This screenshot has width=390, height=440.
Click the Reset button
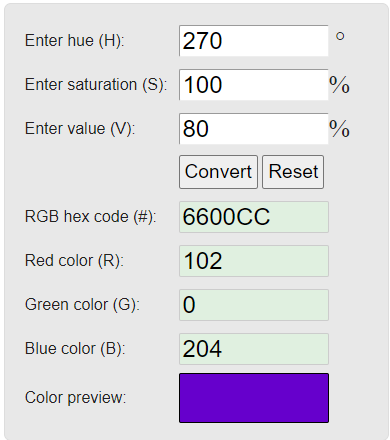(x=293, y=172)
